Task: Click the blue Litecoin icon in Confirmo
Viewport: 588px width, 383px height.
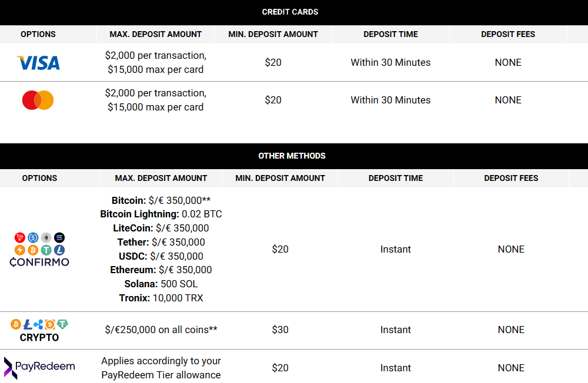Action: (x=59, y=250)
